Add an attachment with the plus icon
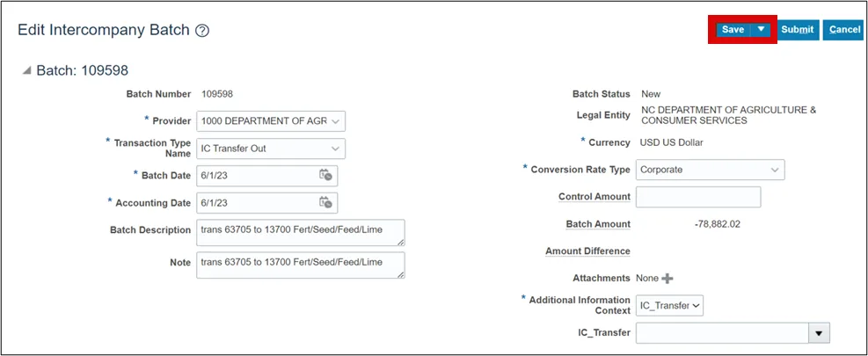The width and height of the screenshot is (868, 356). (667, 279)
